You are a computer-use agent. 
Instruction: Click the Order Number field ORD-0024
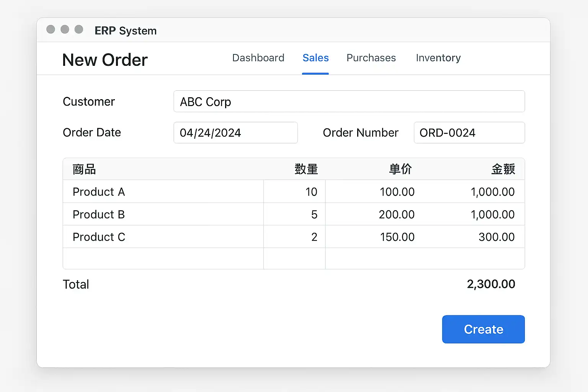point(469,133)
